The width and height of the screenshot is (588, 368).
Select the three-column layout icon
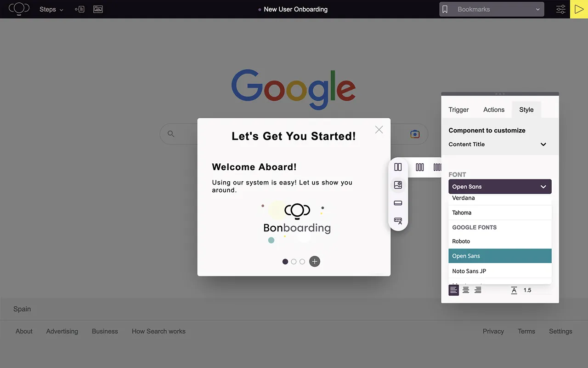tap(419, 167)
